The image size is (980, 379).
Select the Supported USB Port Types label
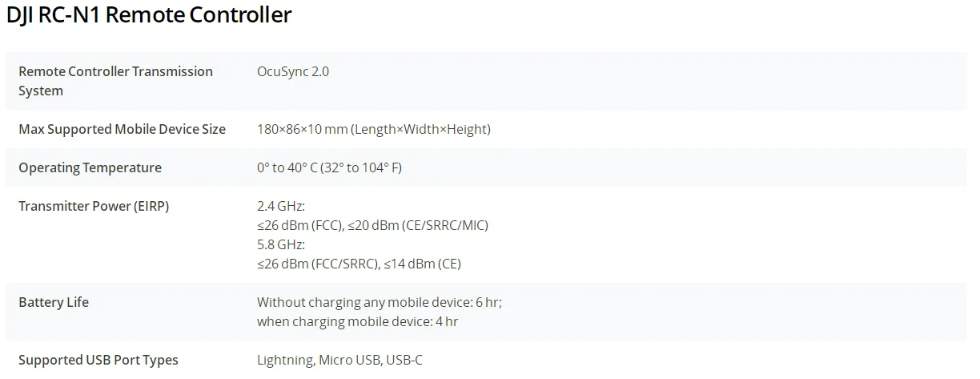pos(98,360)
